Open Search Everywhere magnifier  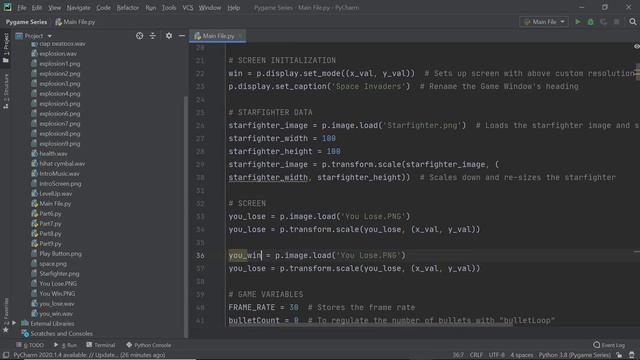coord(633,22)
